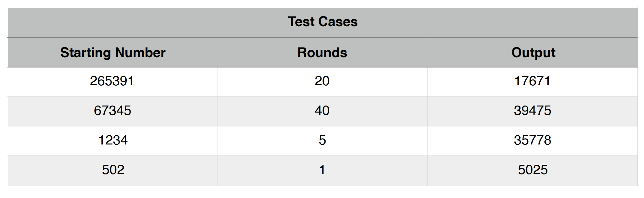Select the Output cell 17671
Image resolution: width=644 pixels, height=198 pixels.
[533, 82]
